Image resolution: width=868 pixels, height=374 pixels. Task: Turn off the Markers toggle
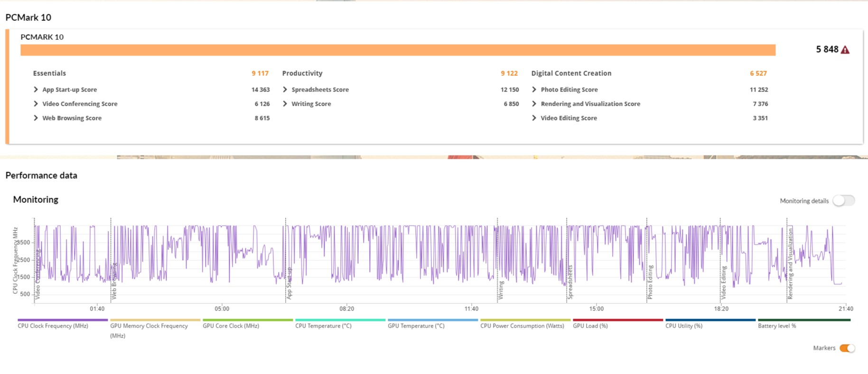[x=847, y=348]
